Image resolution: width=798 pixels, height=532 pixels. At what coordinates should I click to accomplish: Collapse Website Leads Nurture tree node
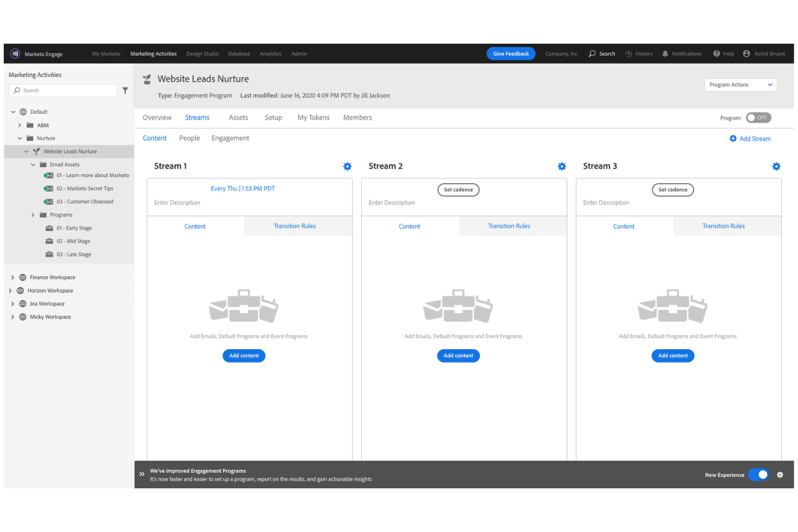[x=26, y=151]
